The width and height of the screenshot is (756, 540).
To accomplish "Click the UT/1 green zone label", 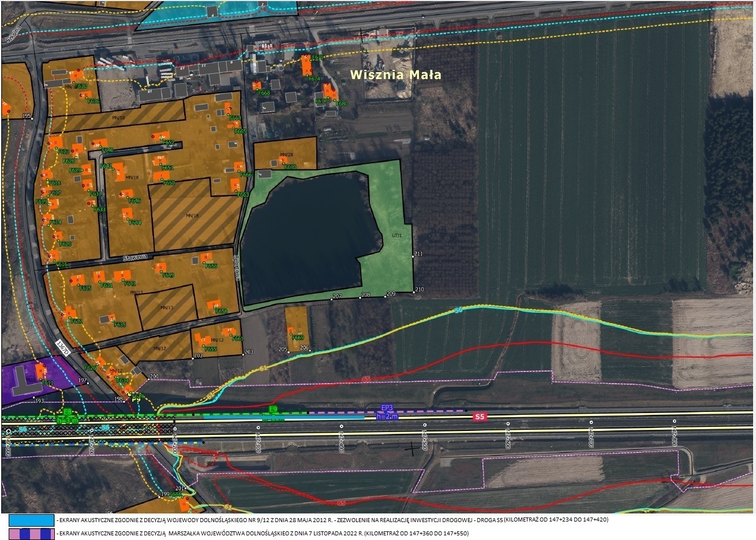I will (396, 235).
